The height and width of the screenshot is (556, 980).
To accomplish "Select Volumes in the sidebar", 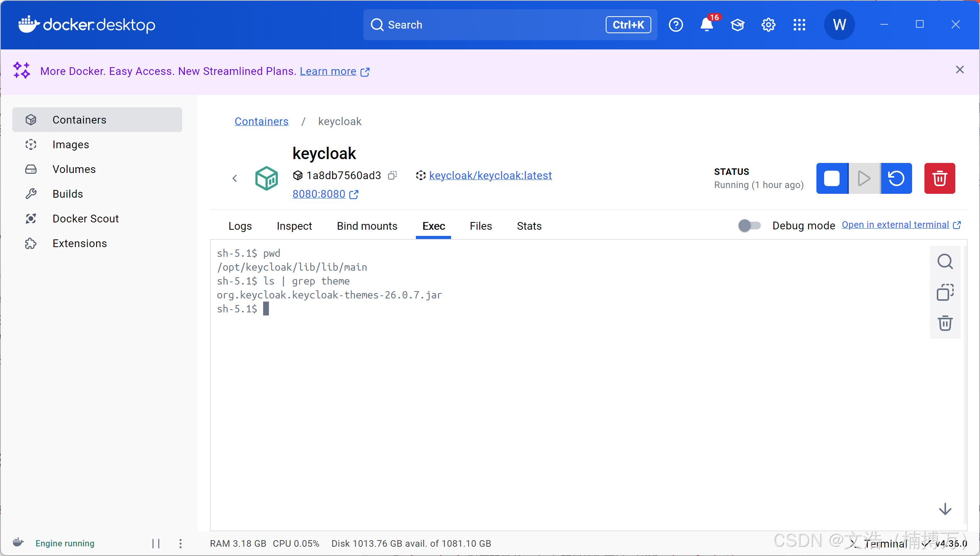I will pyautogui.click(x=97, y=169).
